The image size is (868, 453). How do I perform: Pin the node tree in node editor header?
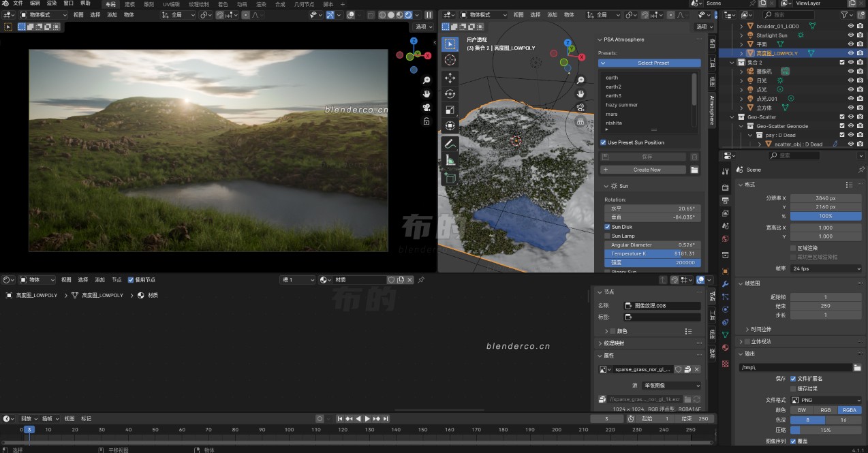coord(421,279)
